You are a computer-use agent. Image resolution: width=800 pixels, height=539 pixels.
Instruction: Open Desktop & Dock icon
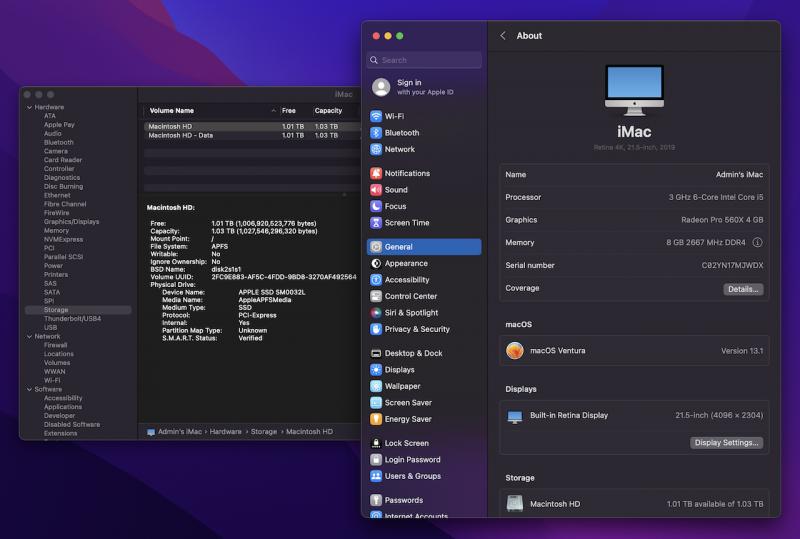(x=376, y=353)
